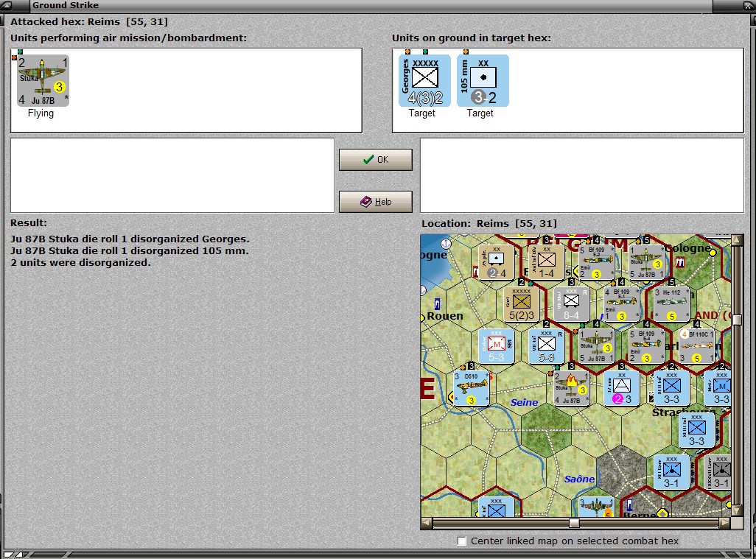Click the burning Stuka counter at Reims

[571, 388]
